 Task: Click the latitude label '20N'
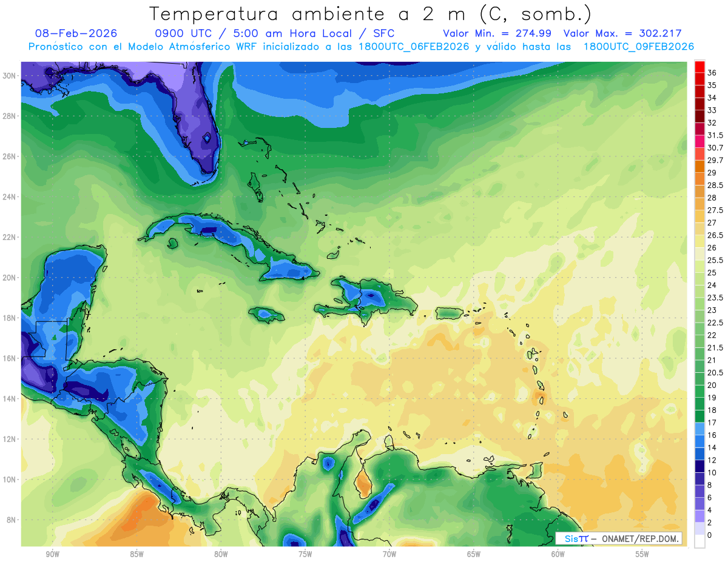coord(10,277)
